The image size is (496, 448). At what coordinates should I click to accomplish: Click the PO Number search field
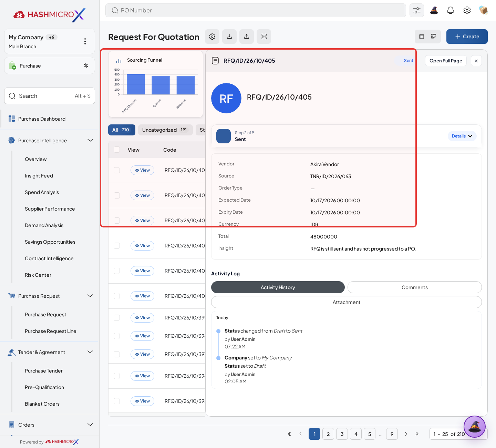[256, 10]
